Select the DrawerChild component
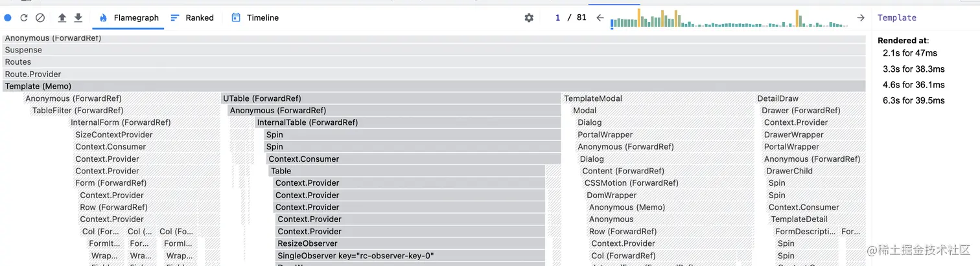The width and height of the screenshot is (980, 266). pyautogui.click(x=815, y=171)
